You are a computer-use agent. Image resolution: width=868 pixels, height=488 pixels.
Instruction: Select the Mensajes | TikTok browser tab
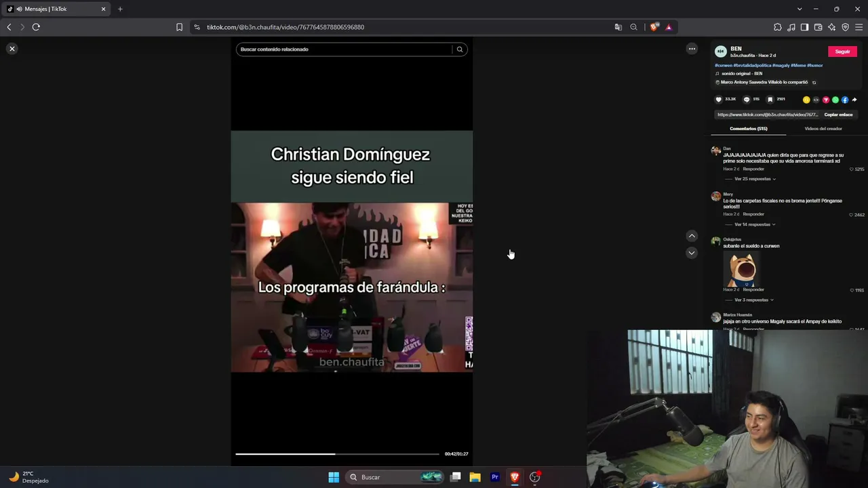click(x=57, y=9)
